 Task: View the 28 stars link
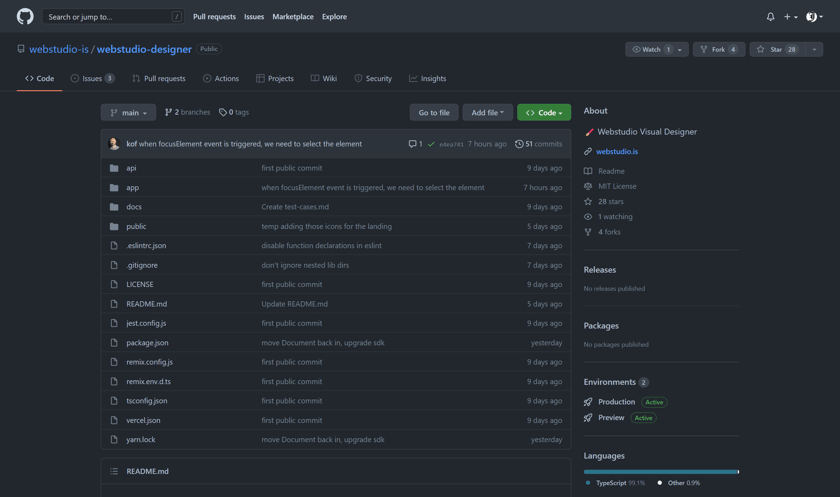tap(611, 202)
